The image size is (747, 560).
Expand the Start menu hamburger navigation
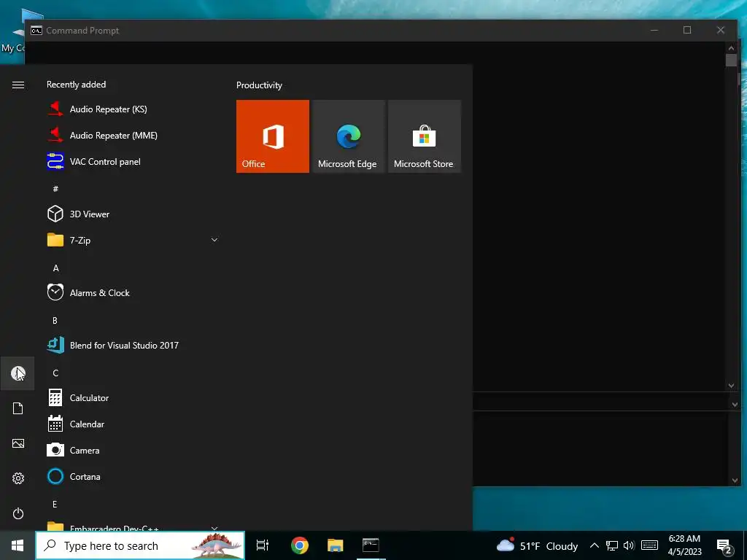tap(18, 85)
